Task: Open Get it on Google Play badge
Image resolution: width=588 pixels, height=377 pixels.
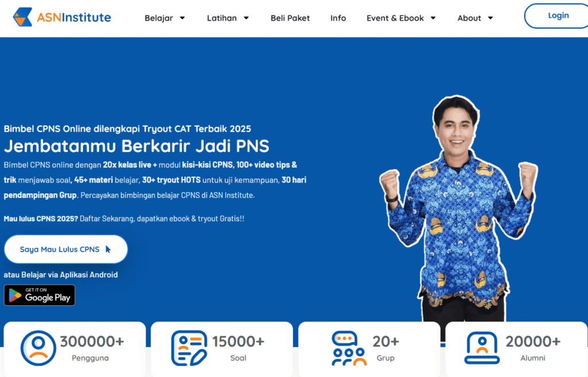Action: [40, 296]
